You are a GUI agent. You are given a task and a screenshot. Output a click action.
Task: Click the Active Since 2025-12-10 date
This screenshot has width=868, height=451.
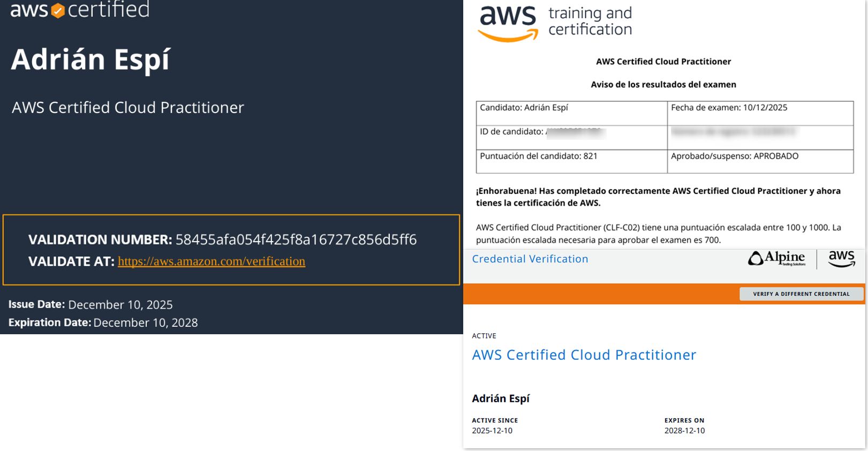point(492,431)
